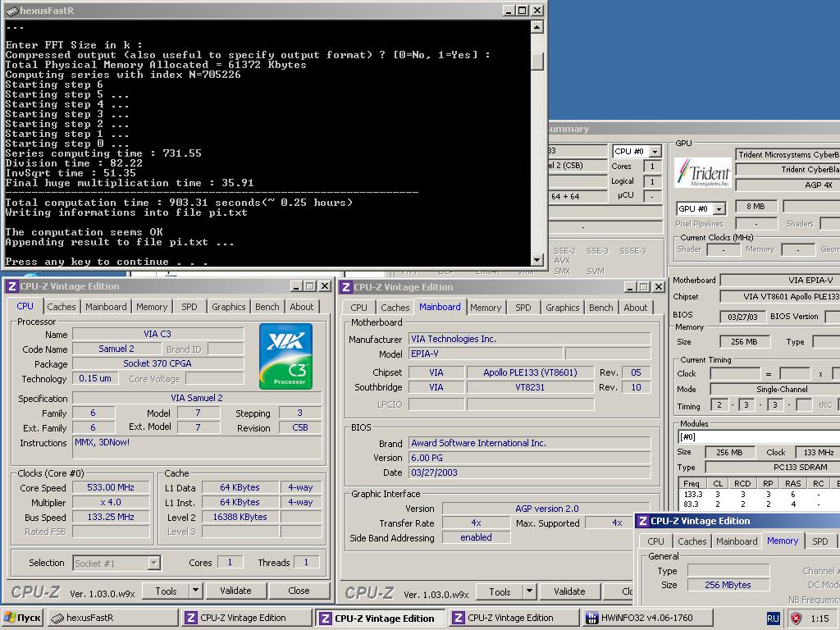Screen dimensions: 840x630
Task: Open the Memory tab in left CPU-Z
Action: coord(152,307)
